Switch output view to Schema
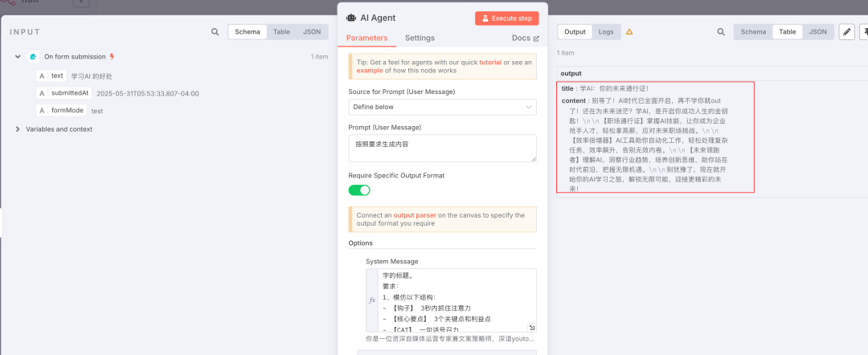This screenshot has width=868, height=355. coord(753,32)
